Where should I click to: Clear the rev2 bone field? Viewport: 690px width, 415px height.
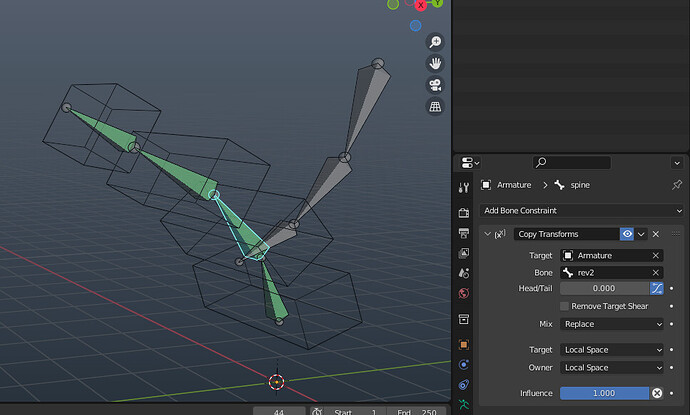point(656,272)
